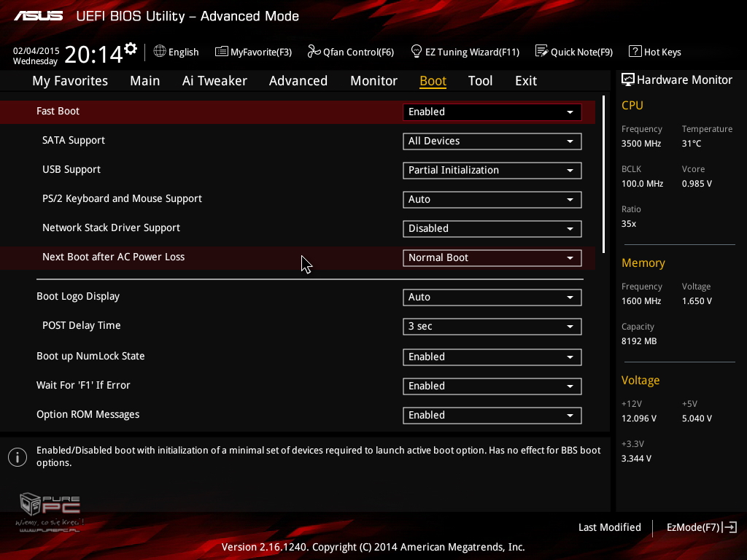The image size is (747, 560).
Task: Select the Boot tab
Action: (433, 81)
